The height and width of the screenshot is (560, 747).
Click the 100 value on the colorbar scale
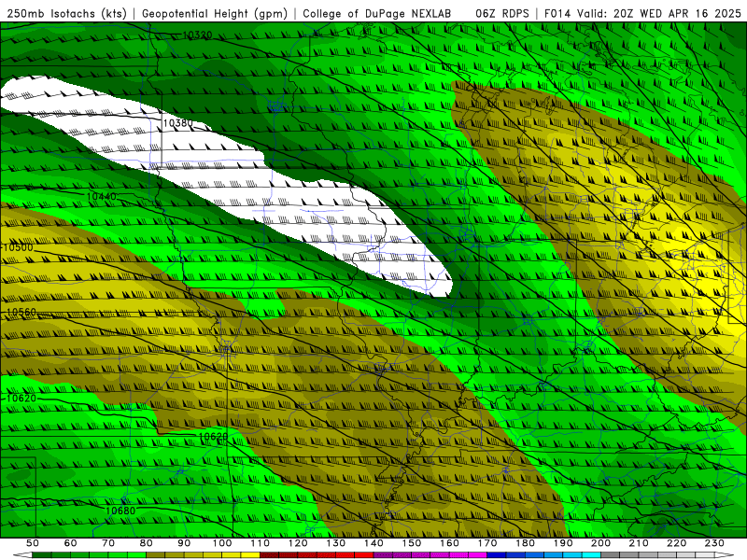coord(222,543)
